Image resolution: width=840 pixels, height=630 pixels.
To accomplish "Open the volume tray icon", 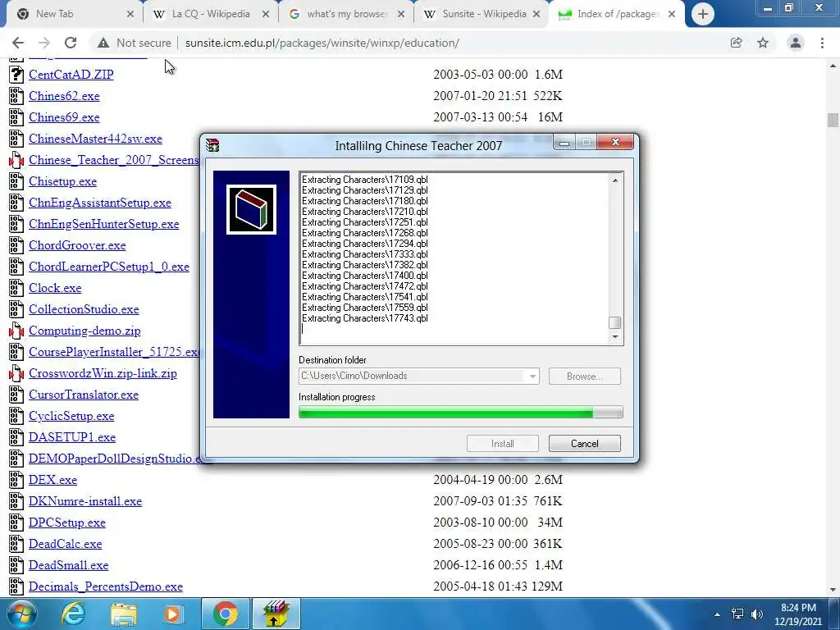I will [757, 614].
